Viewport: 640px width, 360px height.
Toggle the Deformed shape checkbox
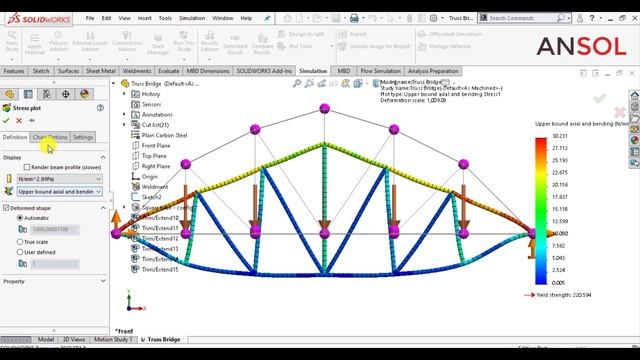6,208
